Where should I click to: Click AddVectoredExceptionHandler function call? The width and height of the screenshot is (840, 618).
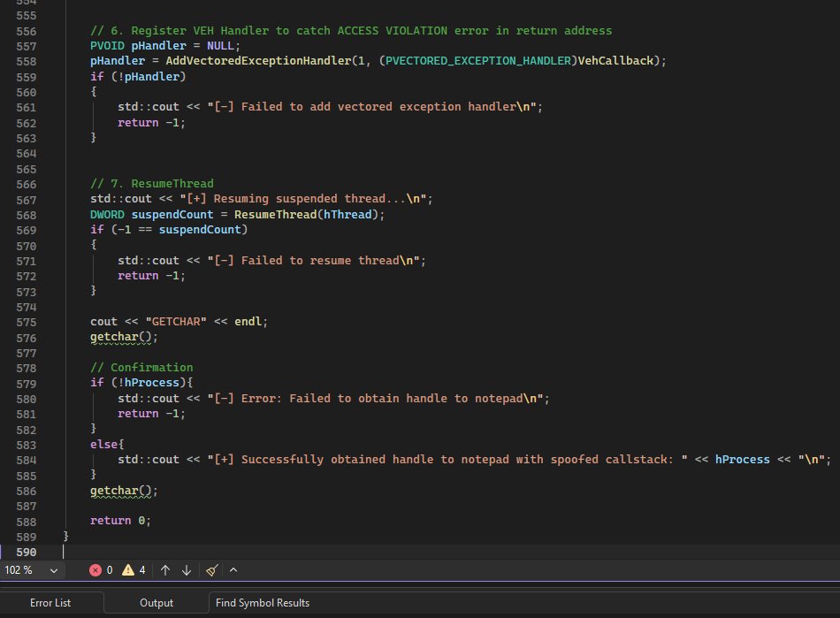coord(258,61)
